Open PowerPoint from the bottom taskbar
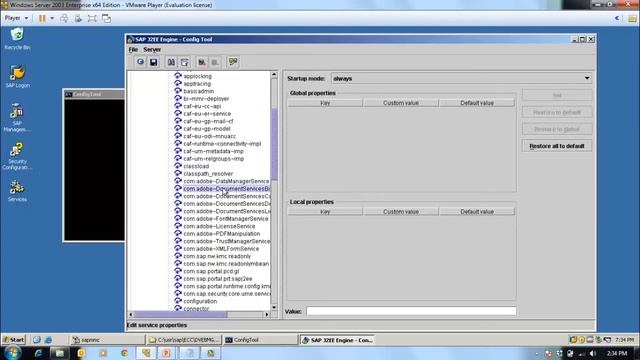This screenshot has height=360, width=640. point(166,353)
